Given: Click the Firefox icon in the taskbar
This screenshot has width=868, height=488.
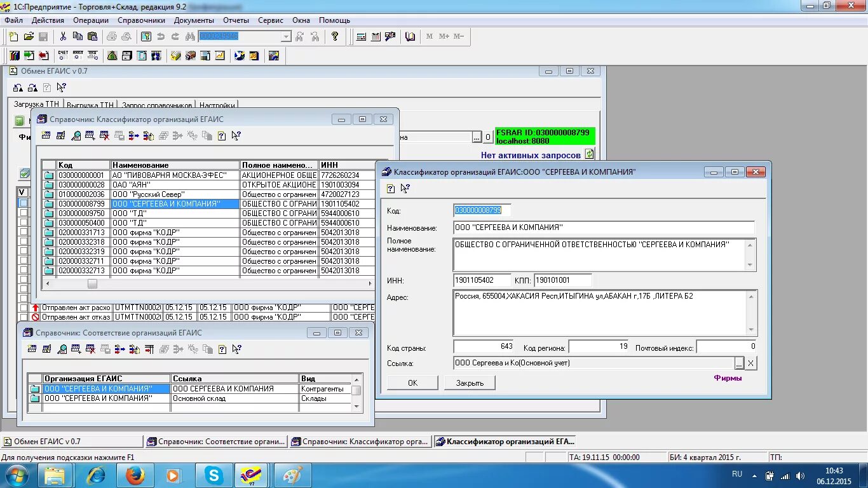Looking at the screenshot, I should [x=135, y=475].
